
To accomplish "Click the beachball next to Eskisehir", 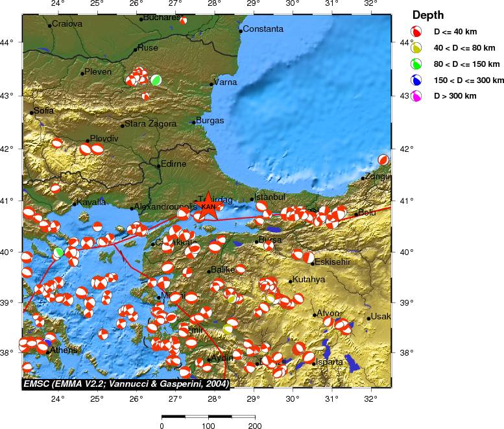I will (308, 258).
